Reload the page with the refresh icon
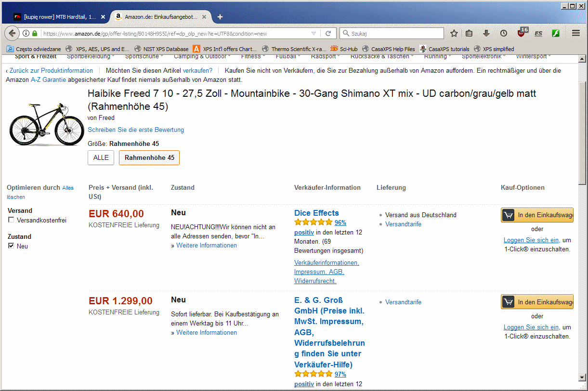The width and height of the screenshot is (588, 391). [x=328, y=33]
